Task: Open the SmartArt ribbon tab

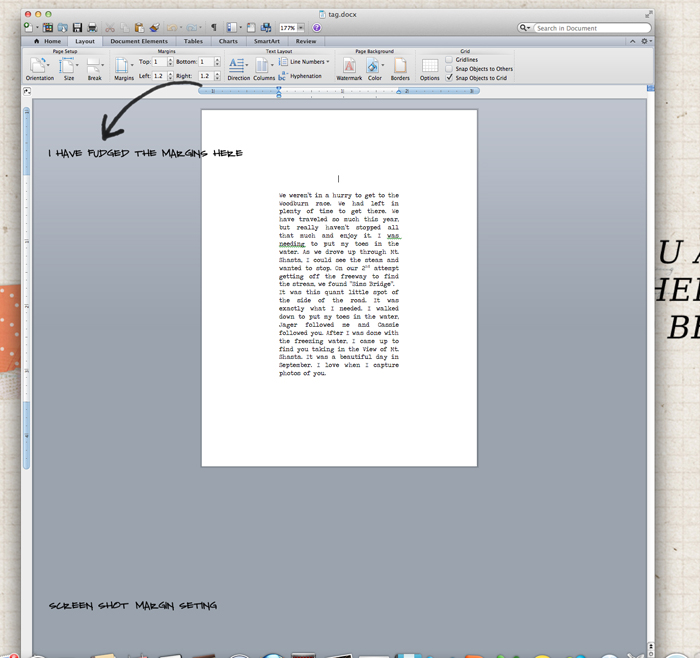Action: click(x=267, y=41)
